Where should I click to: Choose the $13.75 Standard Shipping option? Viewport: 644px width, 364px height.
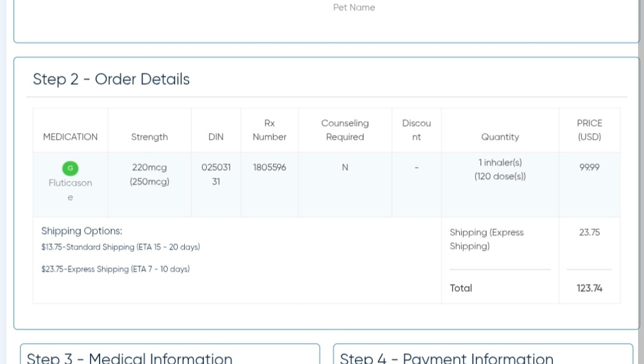pos(120,247)
